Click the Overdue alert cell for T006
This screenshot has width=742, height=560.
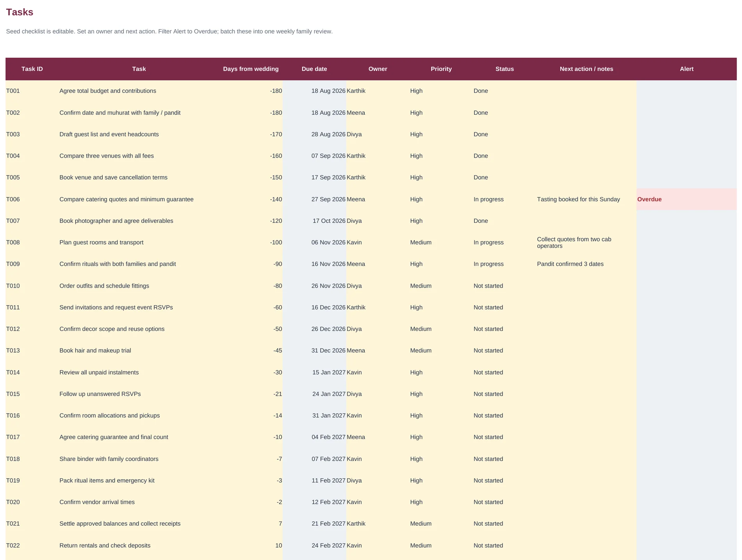tap(687, 199)
